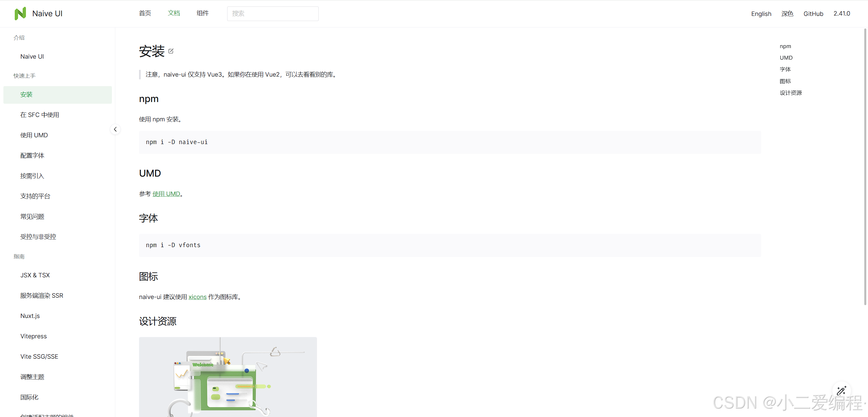The image size is (868, 417).
Task: Open the xicons icon library link
Action: click(197, 297)
